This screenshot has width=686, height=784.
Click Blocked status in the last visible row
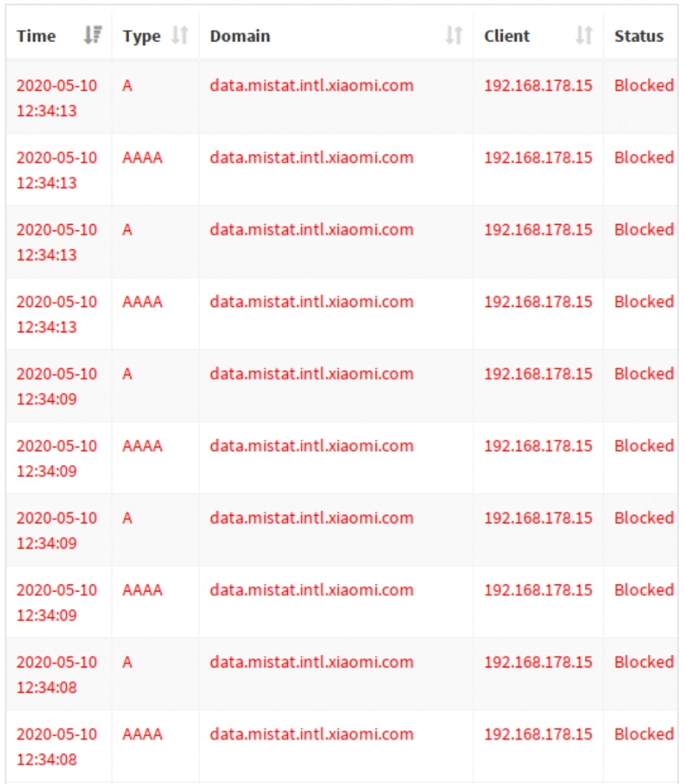click(644, 733)
